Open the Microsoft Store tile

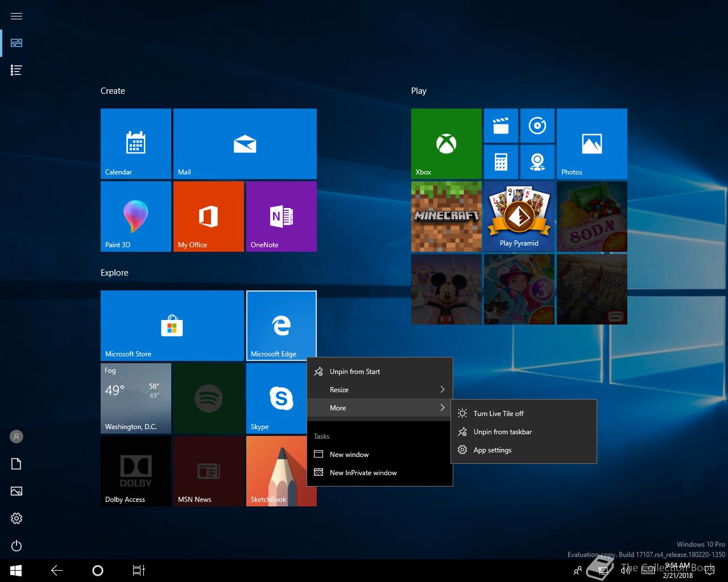coord(172,326)
